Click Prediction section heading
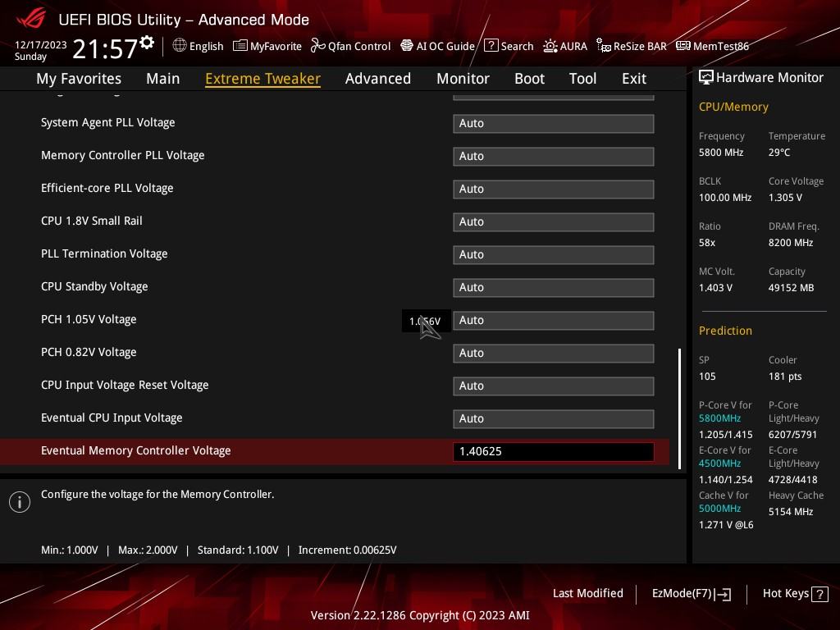 (725, 331)
